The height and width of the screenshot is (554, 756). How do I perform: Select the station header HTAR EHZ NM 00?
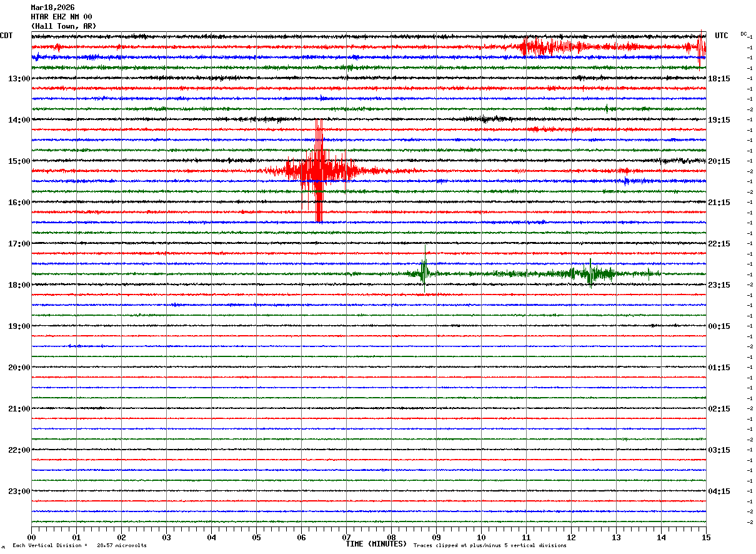click(61, 17)
